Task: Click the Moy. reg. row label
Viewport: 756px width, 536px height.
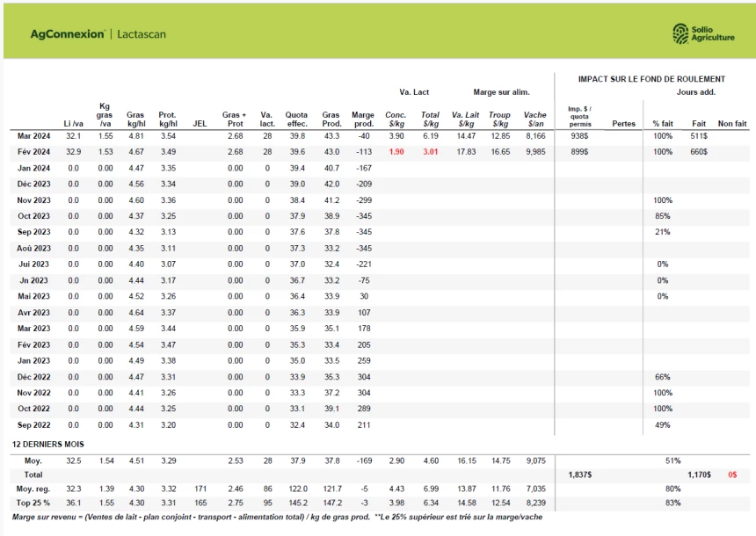Action: click(34, 488)
